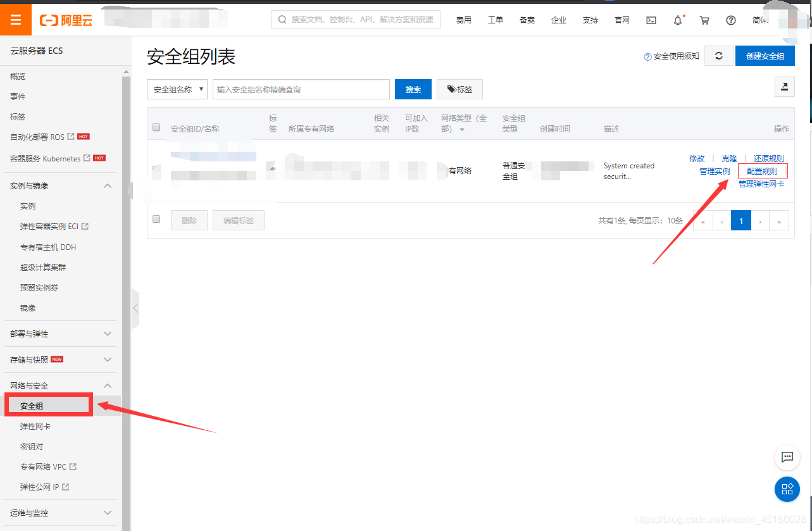Open 超级计算集群 in the sidebar
The width and height of the screenshot is (812, 531).
pos(43,267)
